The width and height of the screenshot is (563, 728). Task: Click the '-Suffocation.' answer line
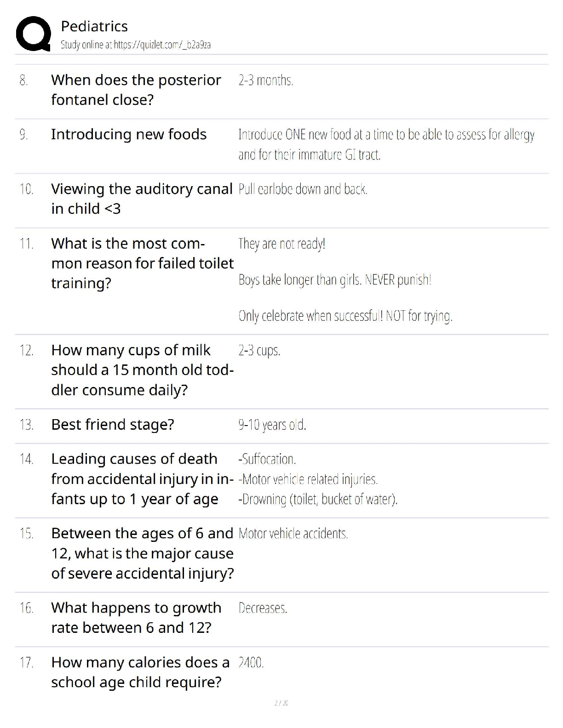tap(267, 459)
